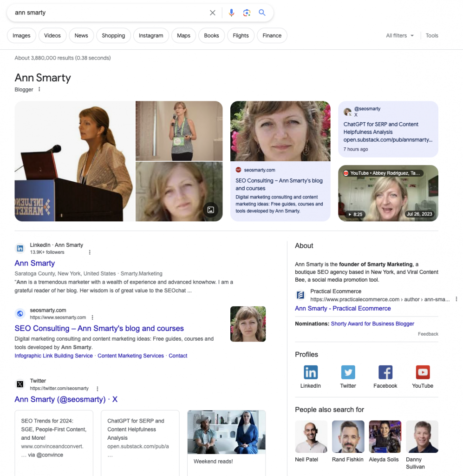The image size is (463, 476).
Task: Click the Practical Ecommerce favicon
Action: pos(300,295)
